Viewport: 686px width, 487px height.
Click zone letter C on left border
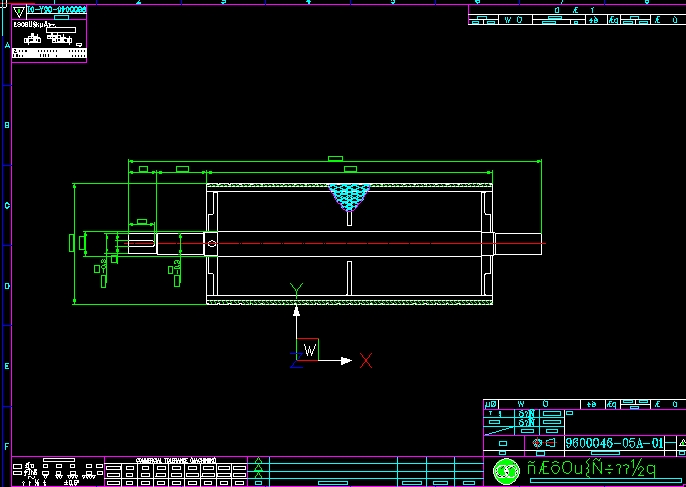pos(7,205)
